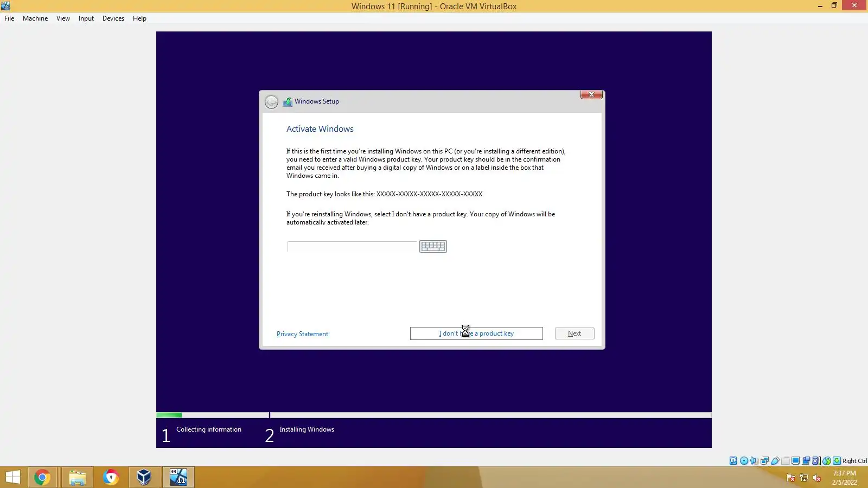This screenshot has height=488, width=868.
Task: Open the VirtualBox Manager taskbar icon
Action: click(x=144, y=477)
